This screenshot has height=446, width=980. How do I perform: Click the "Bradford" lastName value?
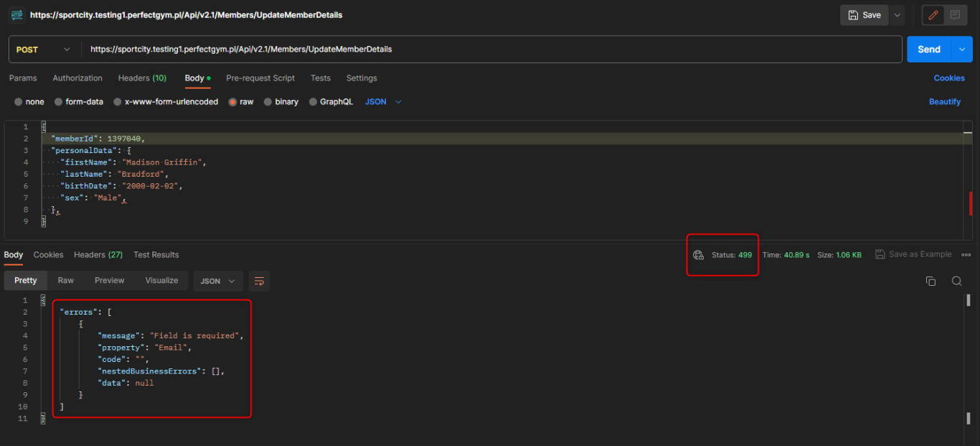(142, 175)
